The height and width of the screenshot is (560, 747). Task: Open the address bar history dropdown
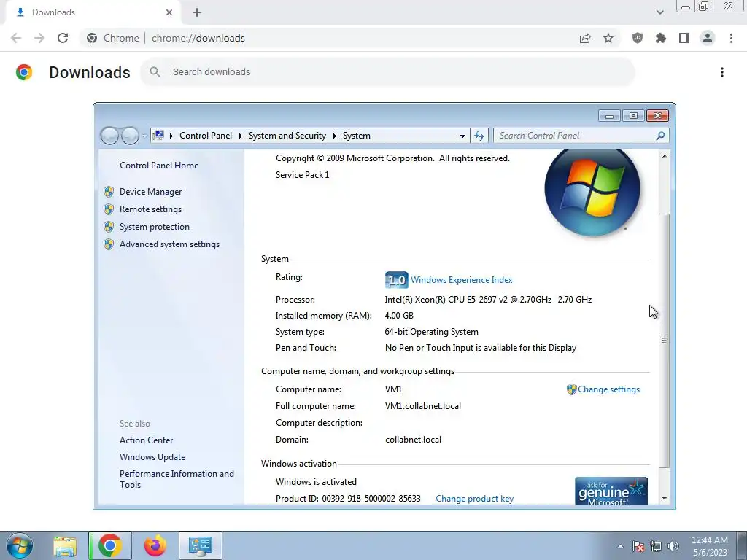pyautogui.click(x=462, y=136)
